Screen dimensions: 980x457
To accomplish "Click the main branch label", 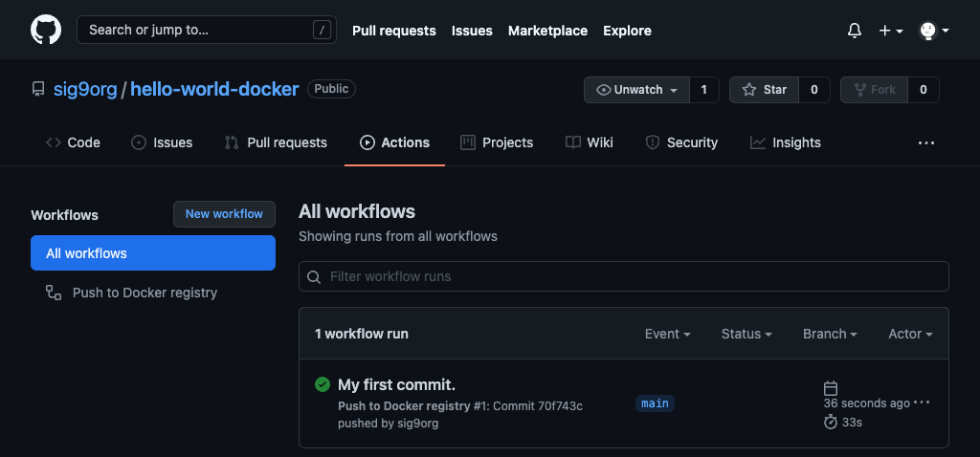I will pyautogui.click(x=655, y=403).
